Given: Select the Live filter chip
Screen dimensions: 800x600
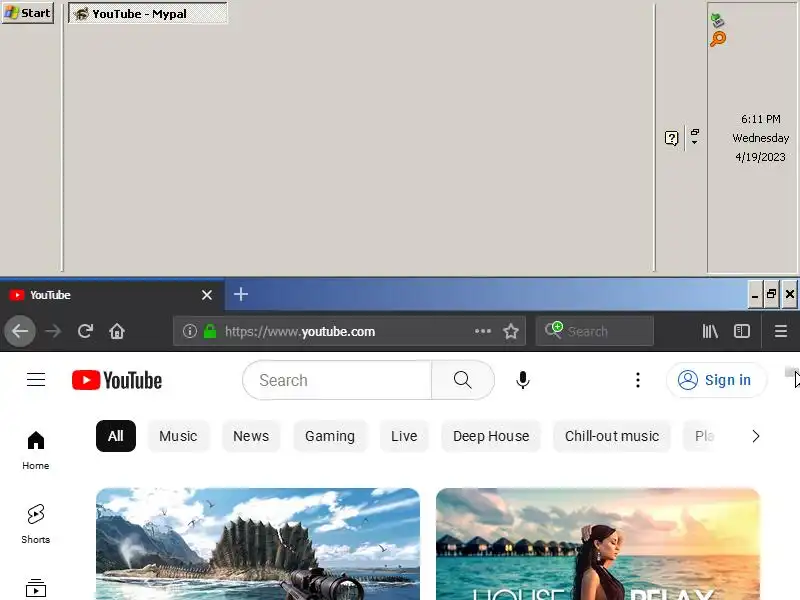Looking at the screenshot, I should coord(404,436).
